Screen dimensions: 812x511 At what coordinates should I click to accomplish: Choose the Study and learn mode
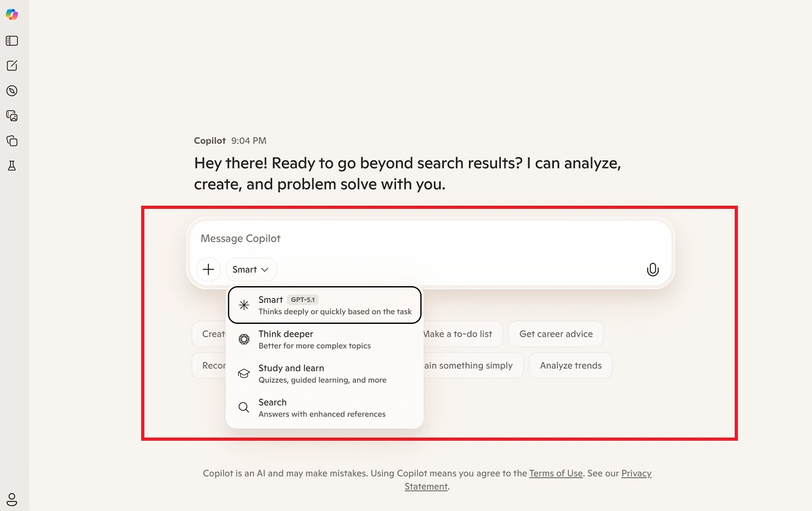[325, 374]
